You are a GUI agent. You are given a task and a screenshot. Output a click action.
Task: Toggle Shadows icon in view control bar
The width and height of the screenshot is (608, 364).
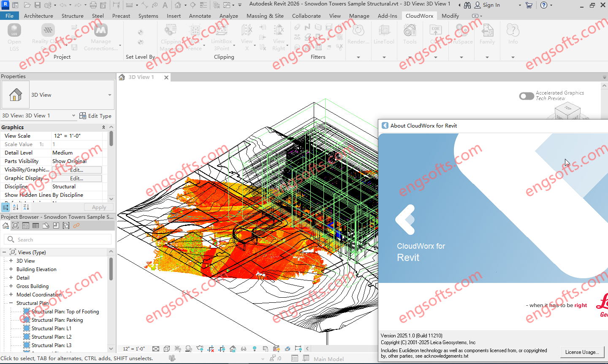tap(189, 349)
